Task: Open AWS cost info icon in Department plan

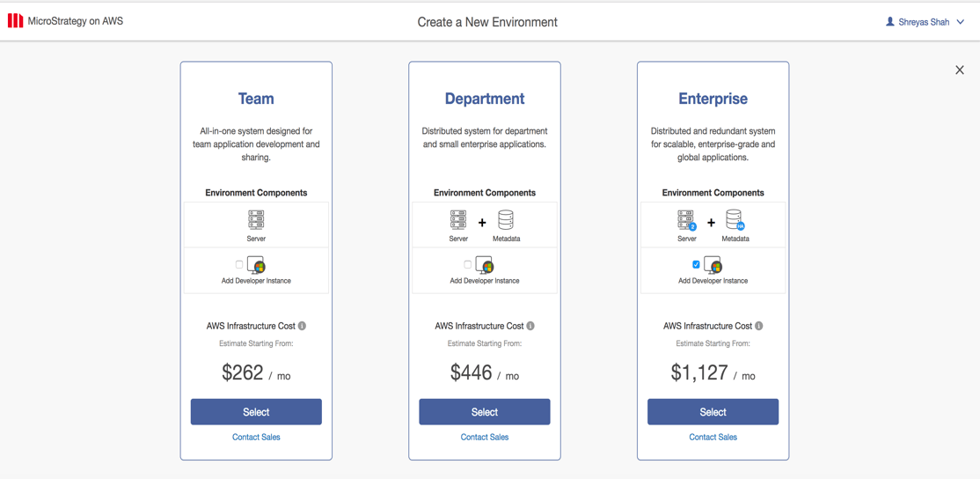Action: click(530, 326)
